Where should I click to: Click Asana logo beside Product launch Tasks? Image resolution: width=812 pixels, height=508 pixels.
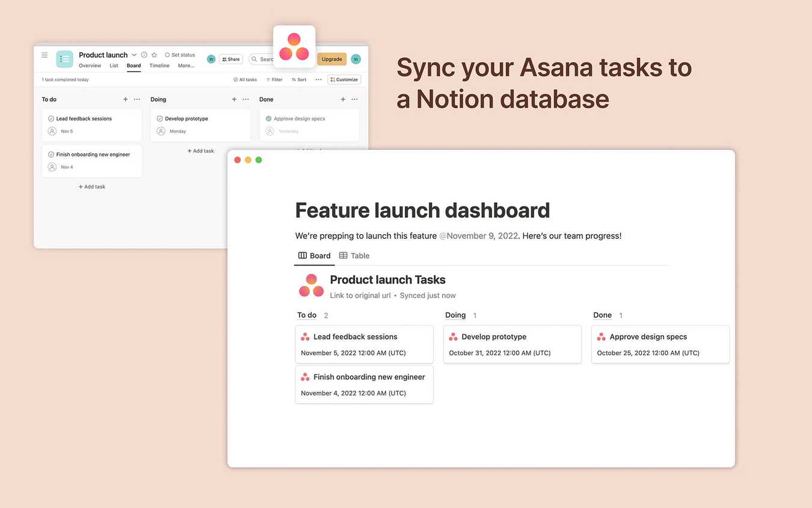pyautogui.click(x=311, y=285)
